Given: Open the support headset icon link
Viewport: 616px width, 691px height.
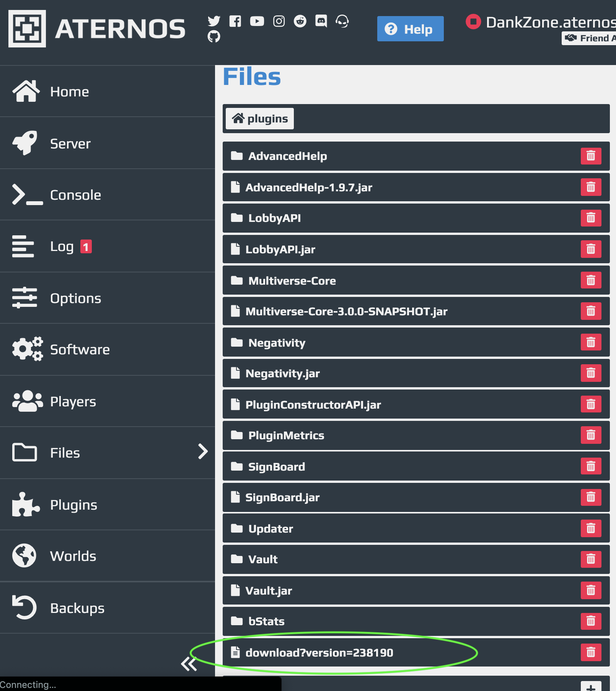Looking at the screenshot, I should (342, 21).
